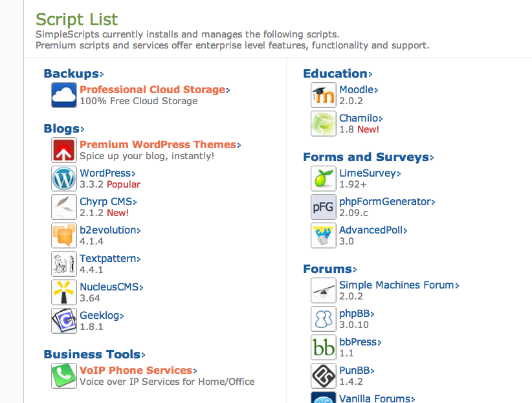Select the Simple Machines Forum link
Viewport: 532px width, 403px height.
[x=399, y=285]
